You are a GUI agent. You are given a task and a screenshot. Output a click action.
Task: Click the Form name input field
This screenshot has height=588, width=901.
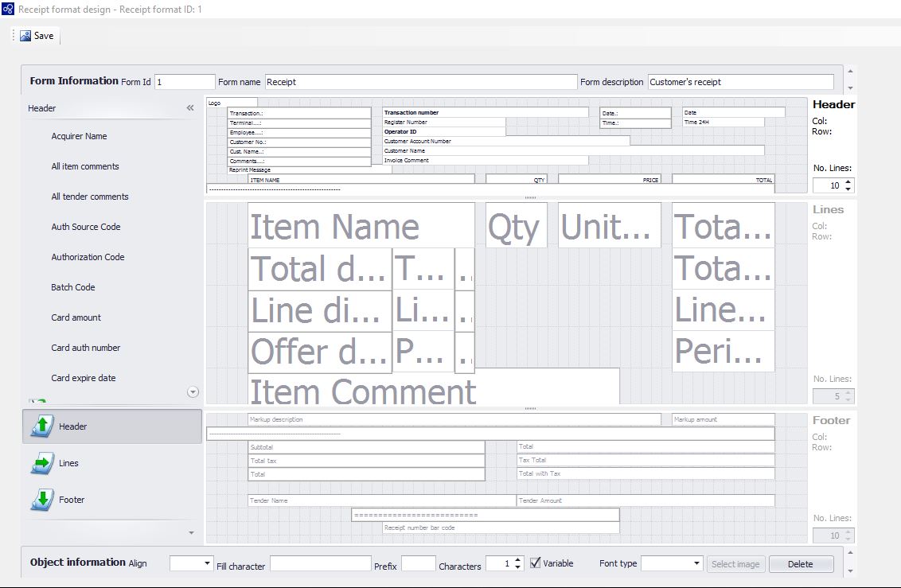(420, 82)
